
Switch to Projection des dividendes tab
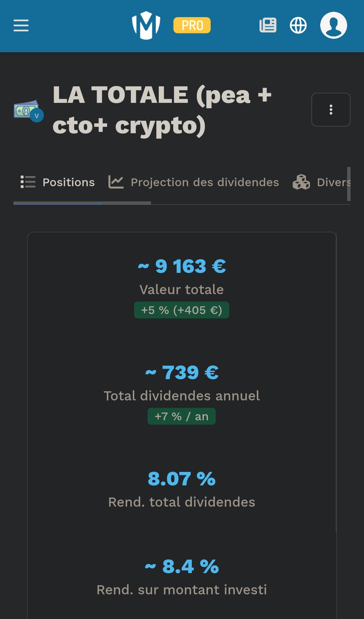point(193,182)
